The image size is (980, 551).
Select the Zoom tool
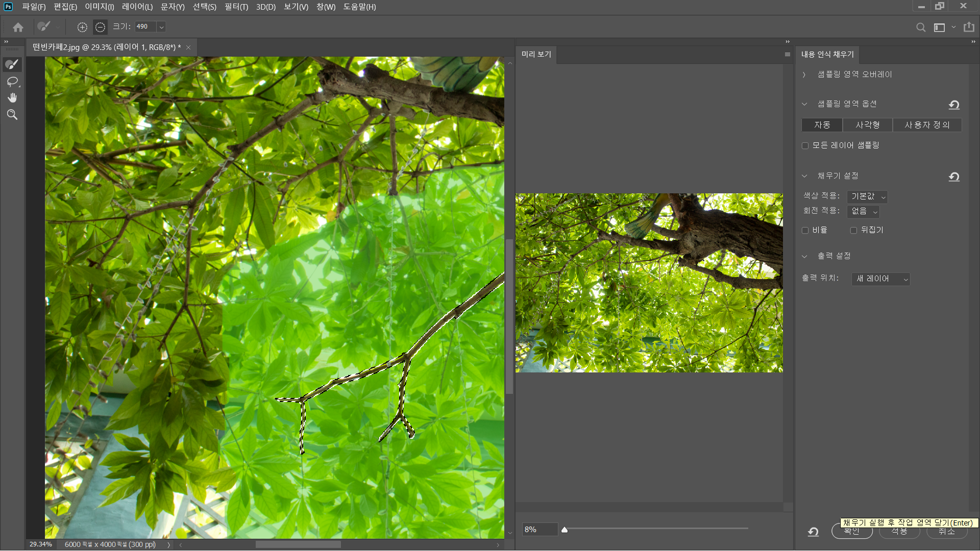click(12, 115)
